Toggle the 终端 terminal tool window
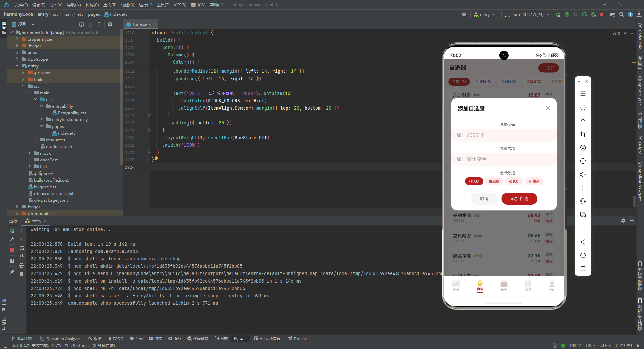This screenshot has height=349, width=644. (156, 339)
